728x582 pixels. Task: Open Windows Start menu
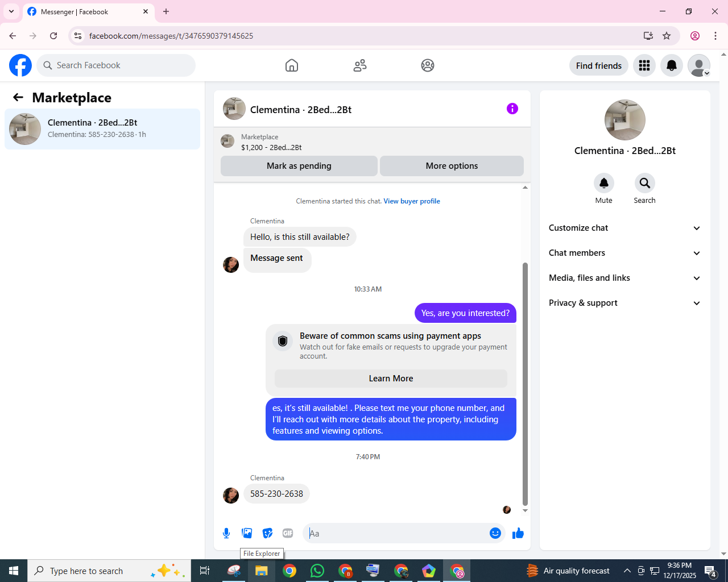(x=14, y=571)
